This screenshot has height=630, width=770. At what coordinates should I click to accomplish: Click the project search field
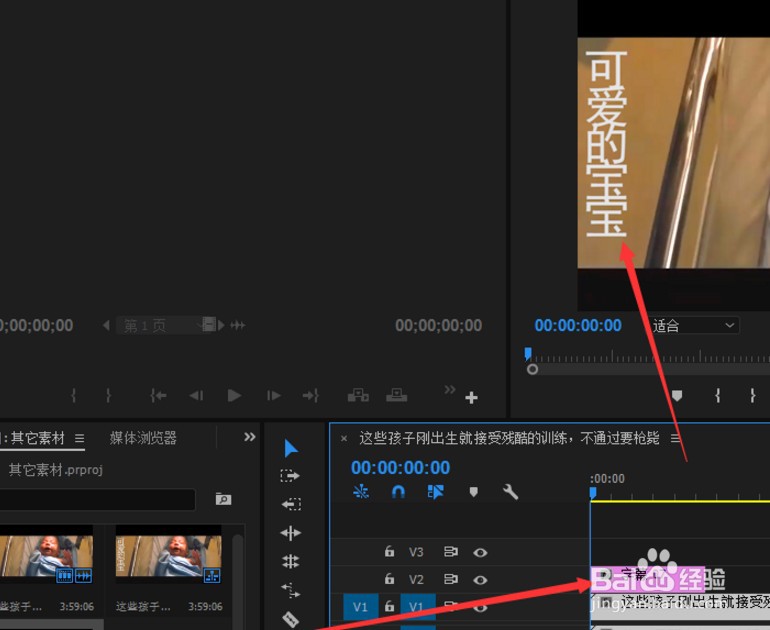97,499
